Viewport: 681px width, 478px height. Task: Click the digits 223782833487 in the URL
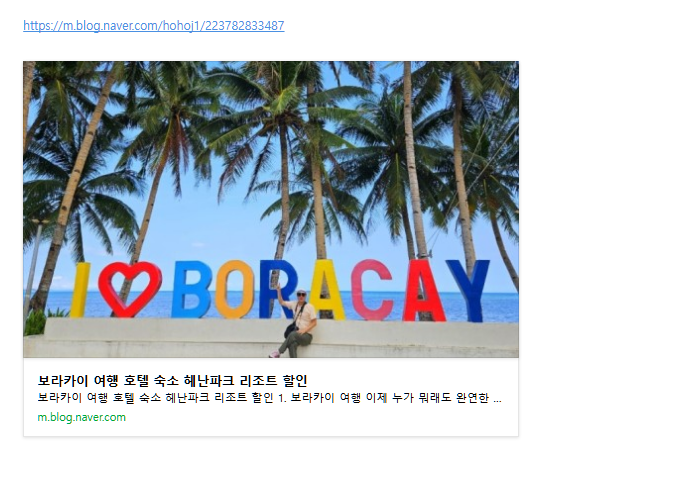coord(245,26)
